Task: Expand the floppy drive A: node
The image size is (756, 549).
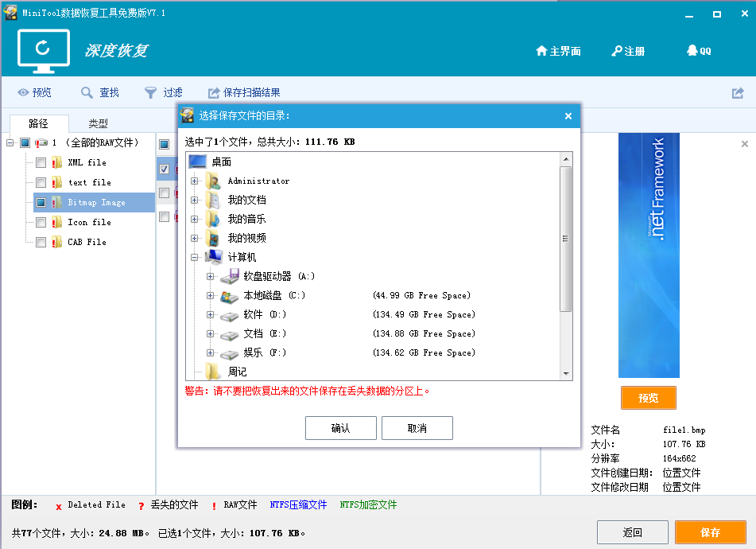Action: [x=210, y=276]
